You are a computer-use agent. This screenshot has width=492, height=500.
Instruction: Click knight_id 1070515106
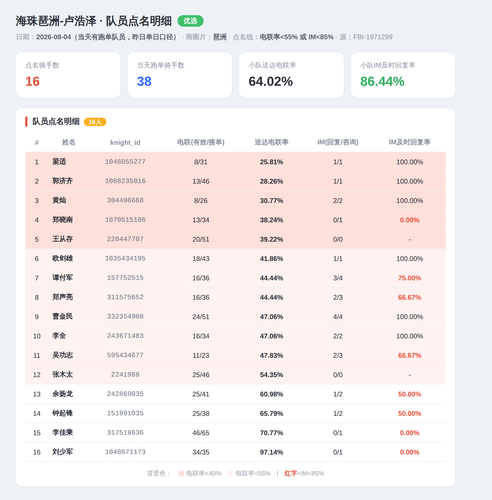click(x=125, y=220)
